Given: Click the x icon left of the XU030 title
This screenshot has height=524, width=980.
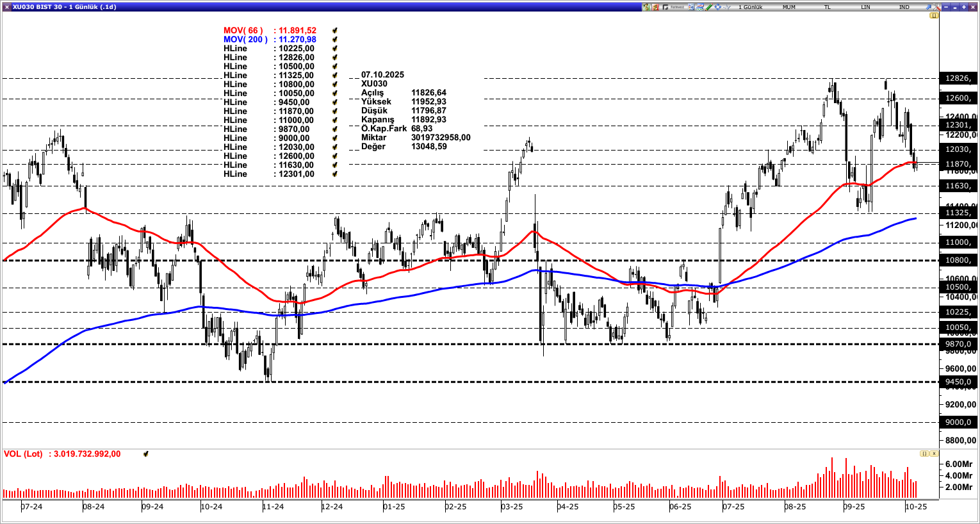Looking at the screenshot, I should (x=7, y=7).
